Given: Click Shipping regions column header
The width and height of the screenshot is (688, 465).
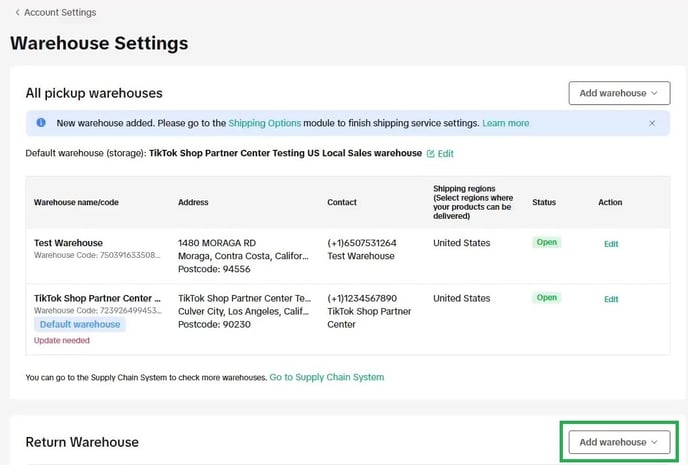Looking at the screenshot, I should point(473,202).
